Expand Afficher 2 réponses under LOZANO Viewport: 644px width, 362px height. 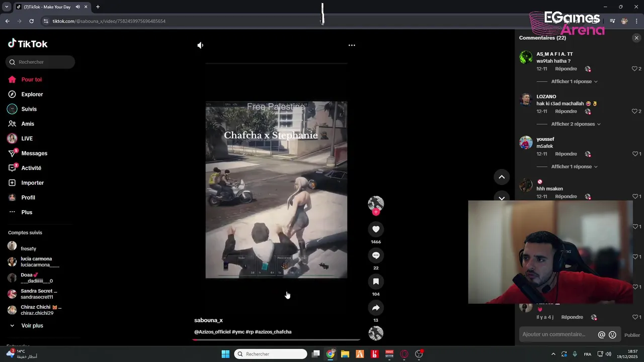(576, 124)
